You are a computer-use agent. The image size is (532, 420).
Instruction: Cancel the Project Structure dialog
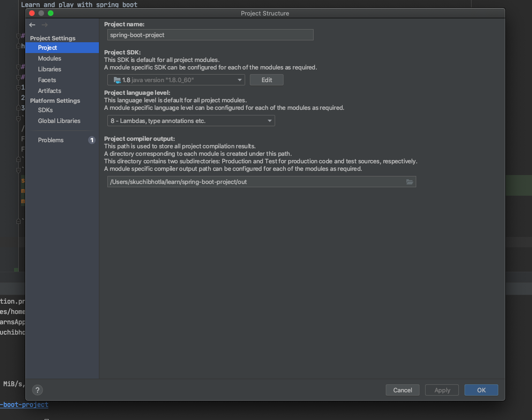tap(402, 390)
